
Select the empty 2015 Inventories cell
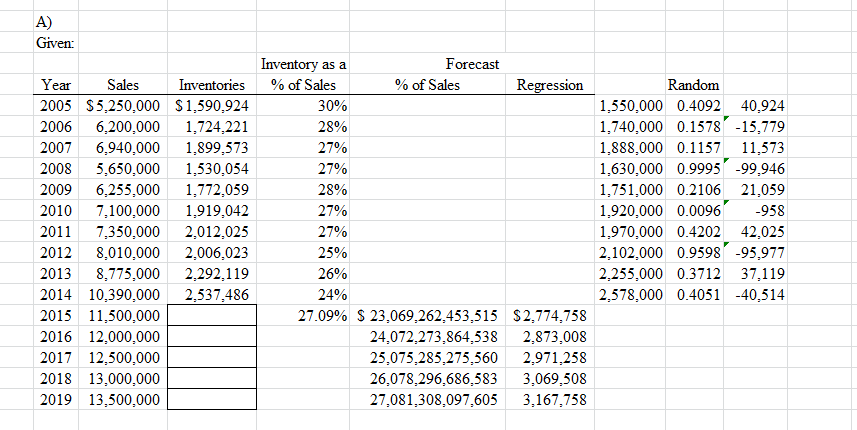(212, 316)
